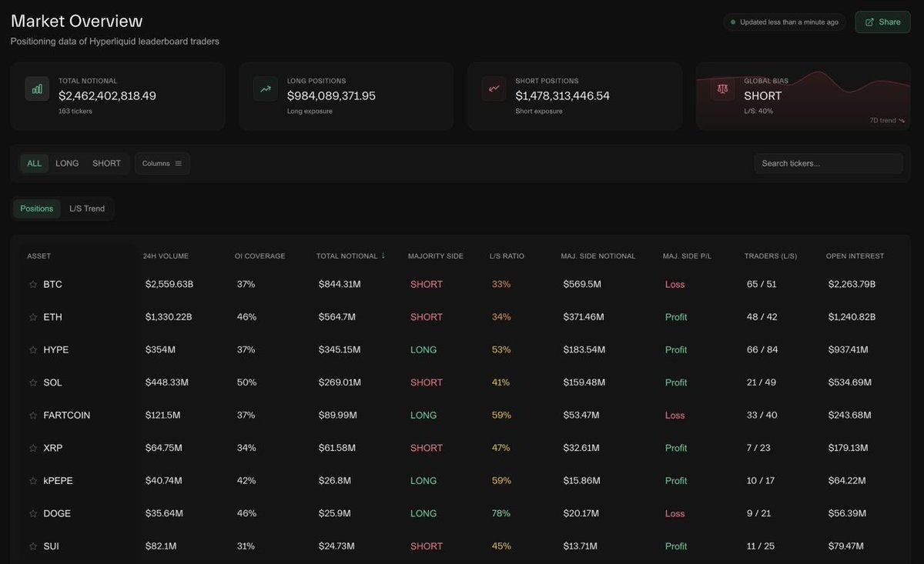Click the Total Notional bar chart icon
Image resolution: width=924 pixels, height=564 pixels.
pyautogui.click(x=37, y=88)
